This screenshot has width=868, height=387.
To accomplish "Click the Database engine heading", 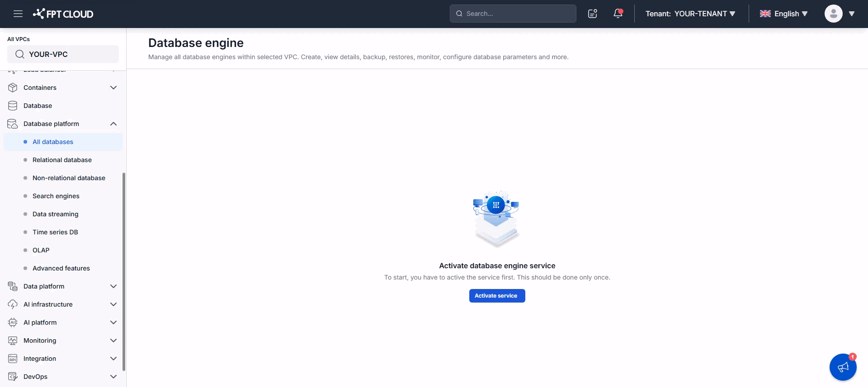I will click(x=196, y=43).
